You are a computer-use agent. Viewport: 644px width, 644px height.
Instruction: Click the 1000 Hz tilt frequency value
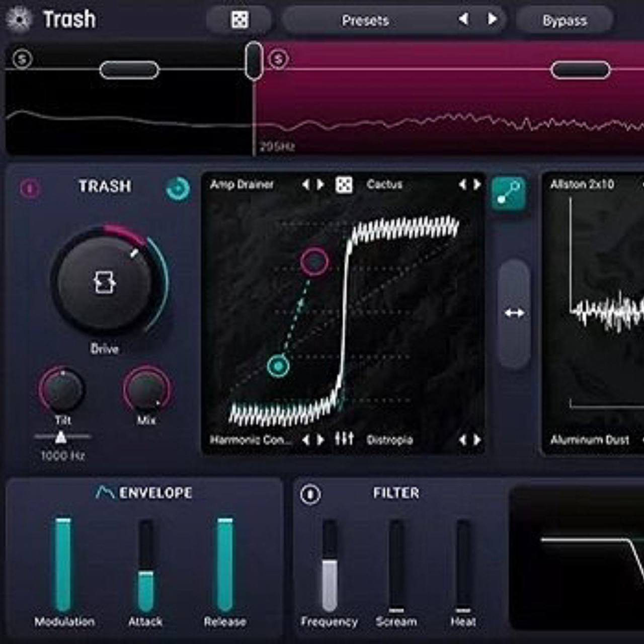coord(62,456)
